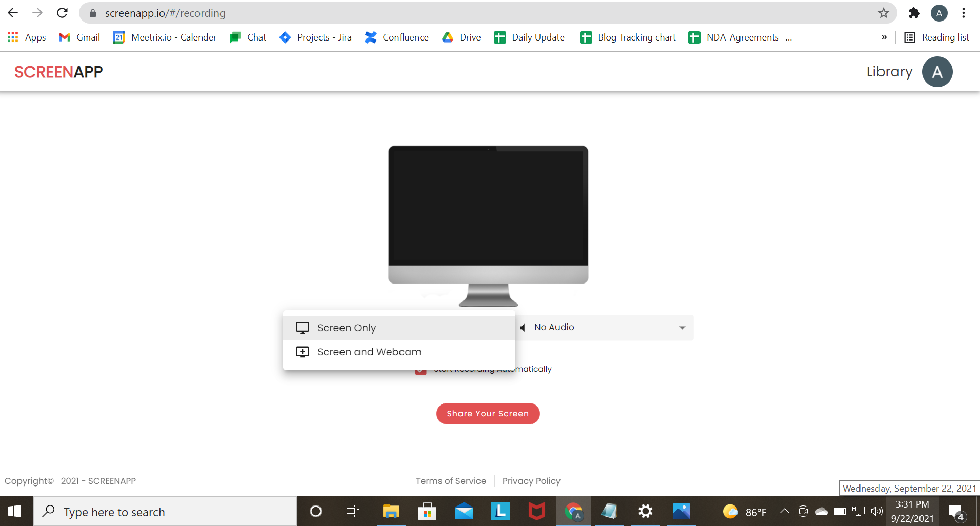This screenshot has width=980, height=526.
Task: Click the Windows taskbar search box
Action: (x=165, y=512)
